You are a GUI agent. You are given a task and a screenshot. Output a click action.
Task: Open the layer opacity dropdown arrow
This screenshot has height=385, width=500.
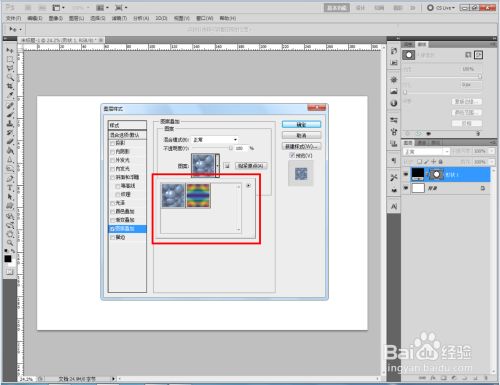492,151
